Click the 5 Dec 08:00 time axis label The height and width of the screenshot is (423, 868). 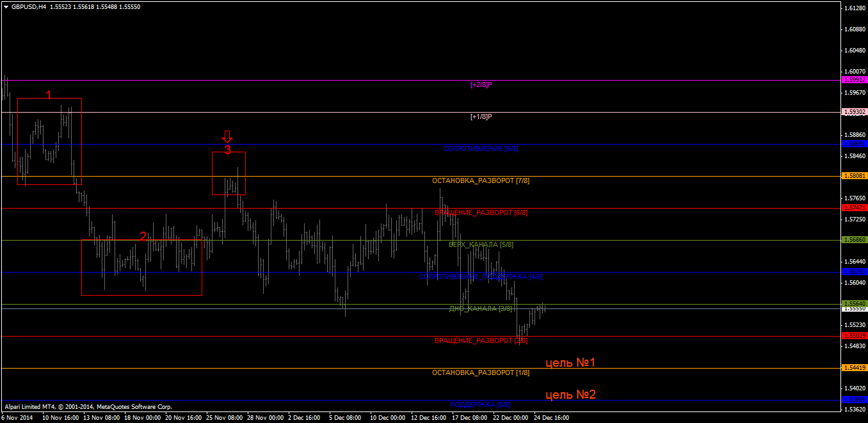pos(346,418)
